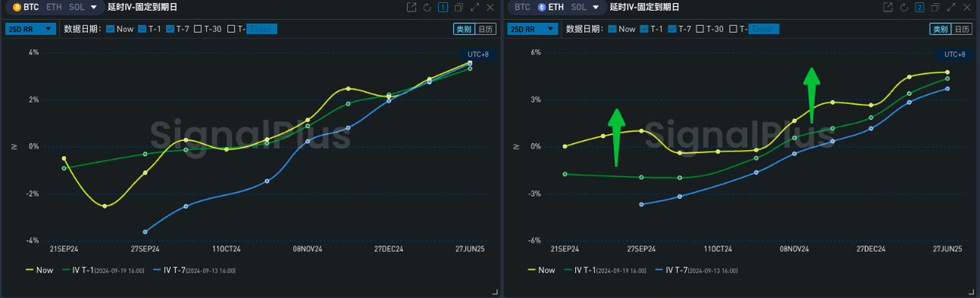The image size is (980, 298).
Task: Uncheck Now in the BTC panel
Action: click(110, 29)
